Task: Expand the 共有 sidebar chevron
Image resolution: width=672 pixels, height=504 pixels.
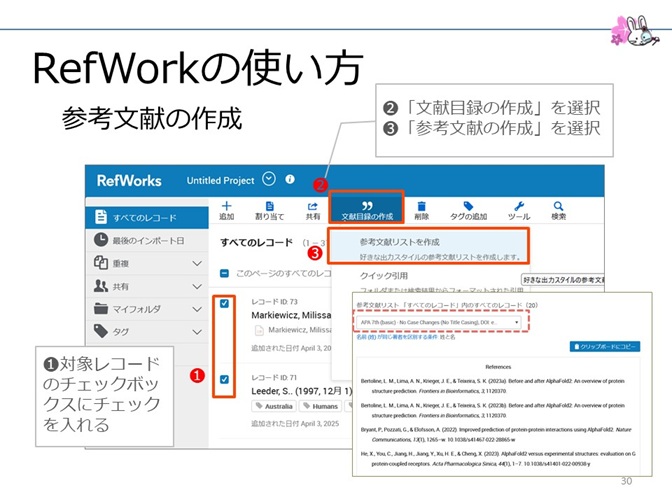Action: pyautogui.click(x=197, y=286)
